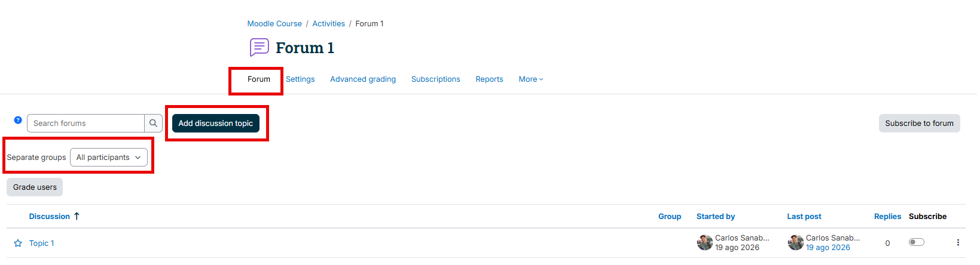Screen dimensions: 980x265
Task: Click Carlos's avatar in Last post
Action: pyautogui.click(x=795, y=242)
